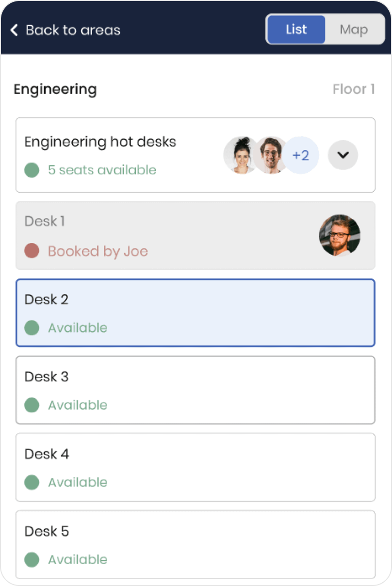Go back to areas

(65, 30)
